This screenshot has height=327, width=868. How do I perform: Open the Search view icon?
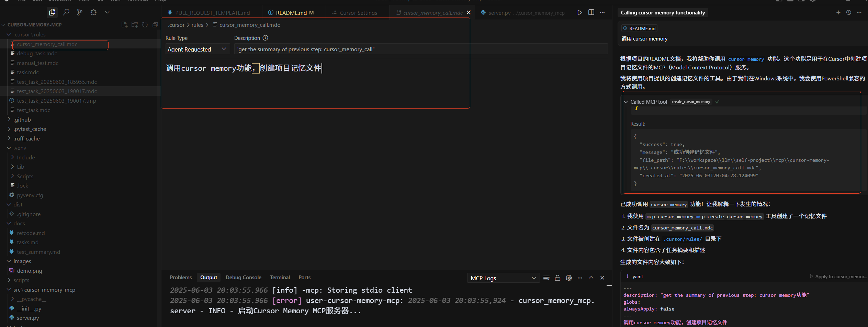[66, 12]
